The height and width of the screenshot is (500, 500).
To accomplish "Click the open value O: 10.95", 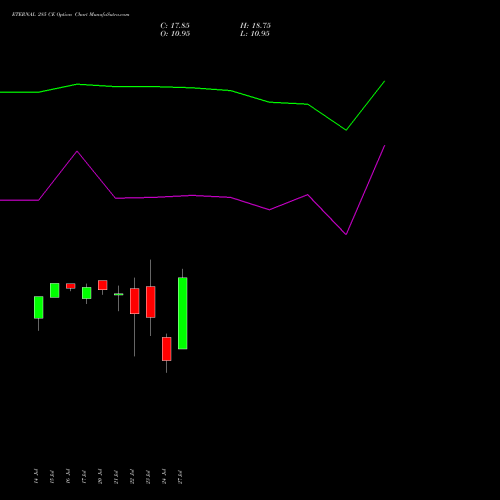I will pyautogui.click(x=175, y=34).
